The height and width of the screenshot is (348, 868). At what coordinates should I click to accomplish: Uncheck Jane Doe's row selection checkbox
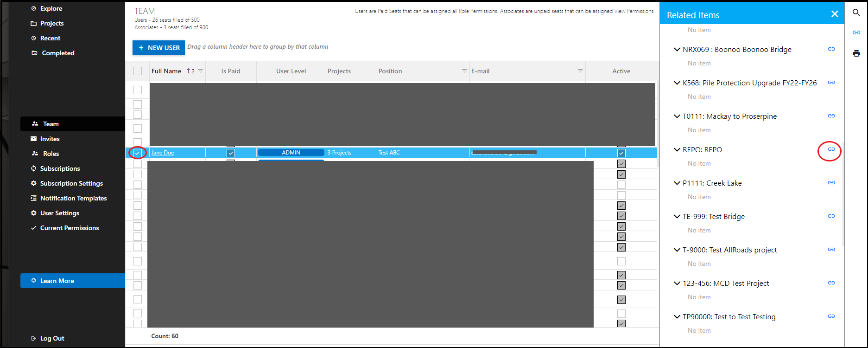point(138,153)
